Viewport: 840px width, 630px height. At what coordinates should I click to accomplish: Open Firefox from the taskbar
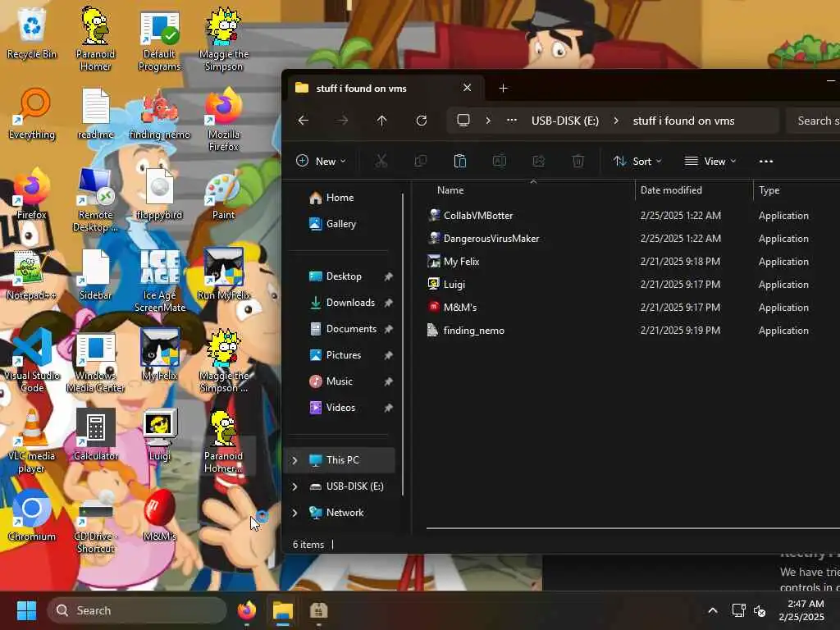246,610
